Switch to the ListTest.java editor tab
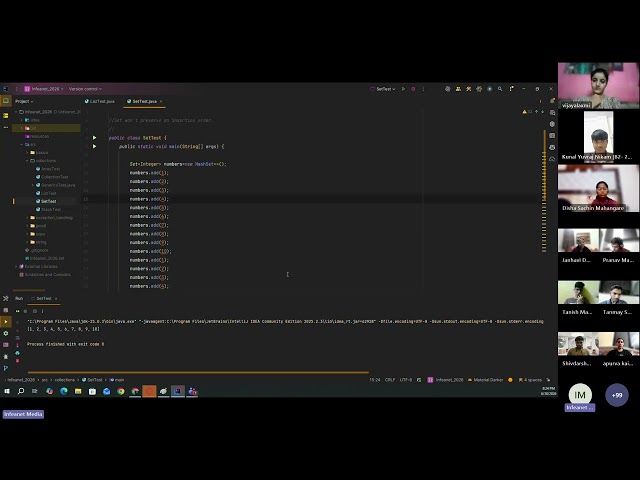The image size is (640, 480). tap(100, 102)
